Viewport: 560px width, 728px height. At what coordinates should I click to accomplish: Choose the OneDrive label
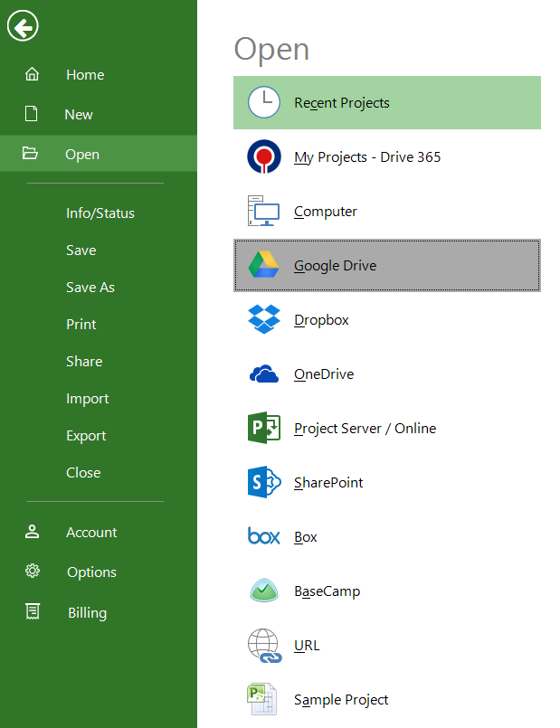pos(324,374)
